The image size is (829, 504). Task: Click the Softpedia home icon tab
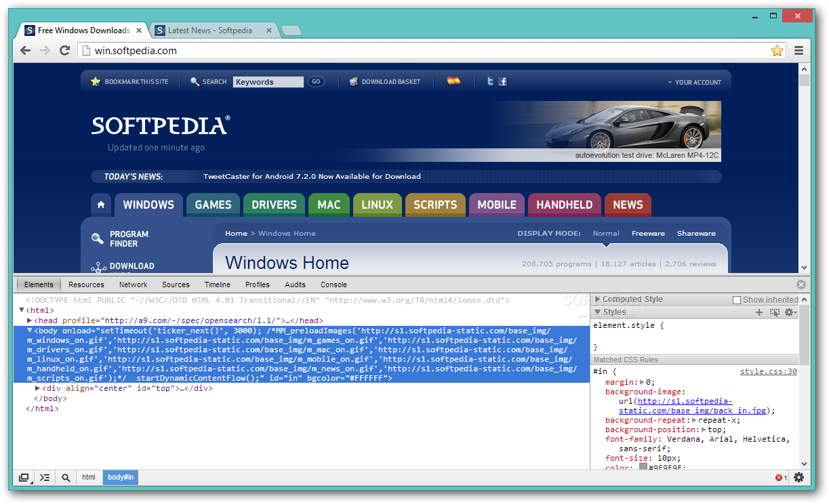pos(101,205)
